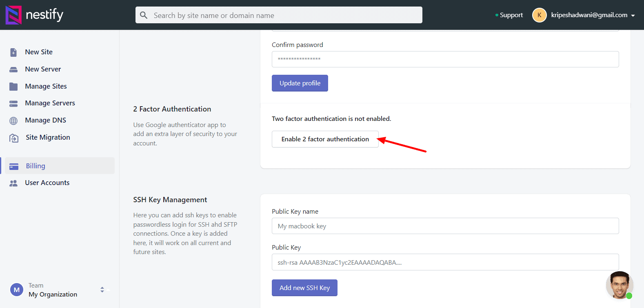Expand the Team organization switcher
Screen dimensions: 644x308
pyautogui.click(x=102, y=290)
